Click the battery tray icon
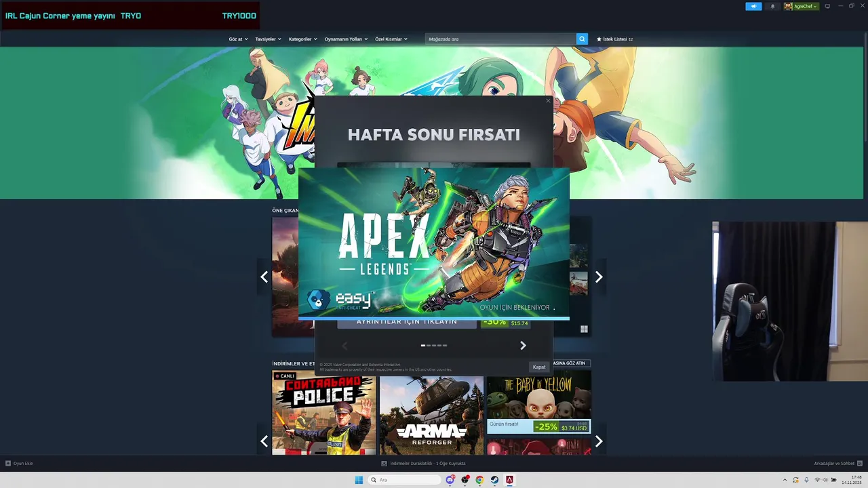 [x=834, y=480]
